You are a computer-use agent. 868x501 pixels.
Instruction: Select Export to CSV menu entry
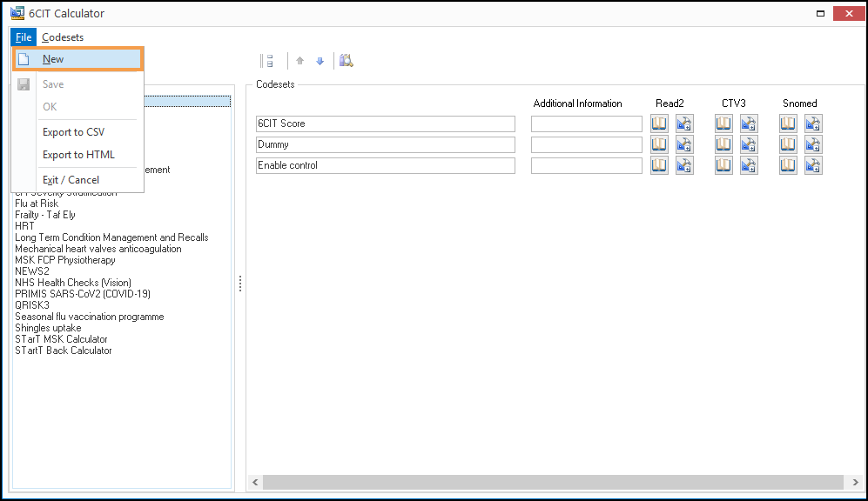coord(73,132)
